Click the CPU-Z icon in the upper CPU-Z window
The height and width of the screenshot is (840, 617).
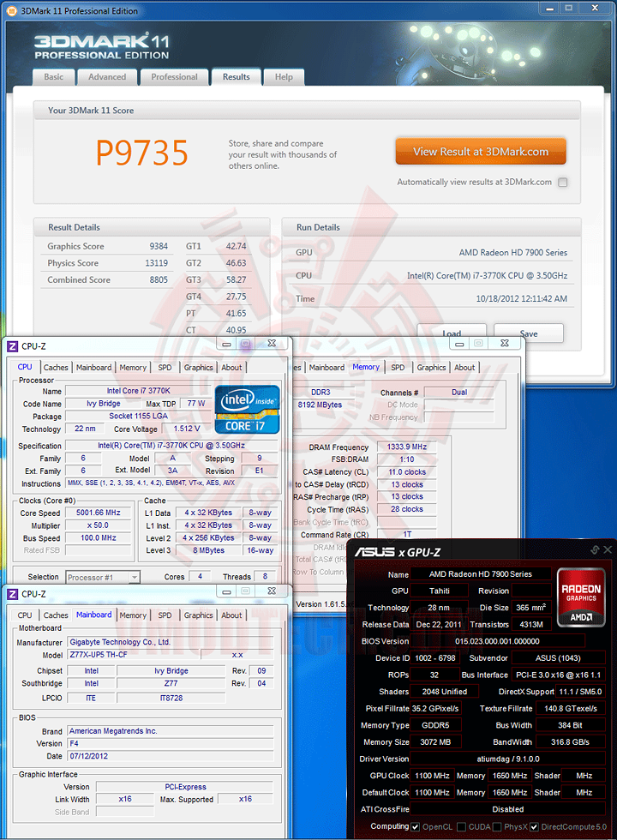(x=12, y=346)
